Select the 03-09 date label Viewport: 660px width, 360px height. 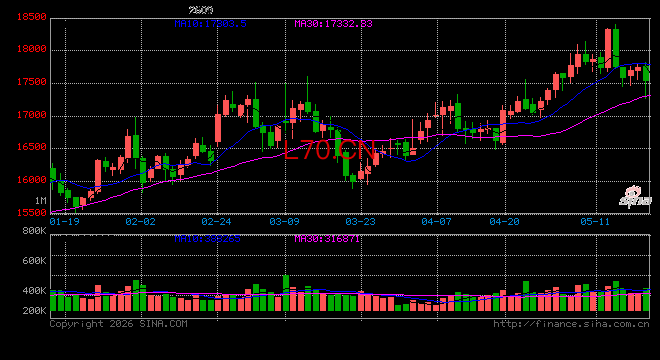click(285, 221)
